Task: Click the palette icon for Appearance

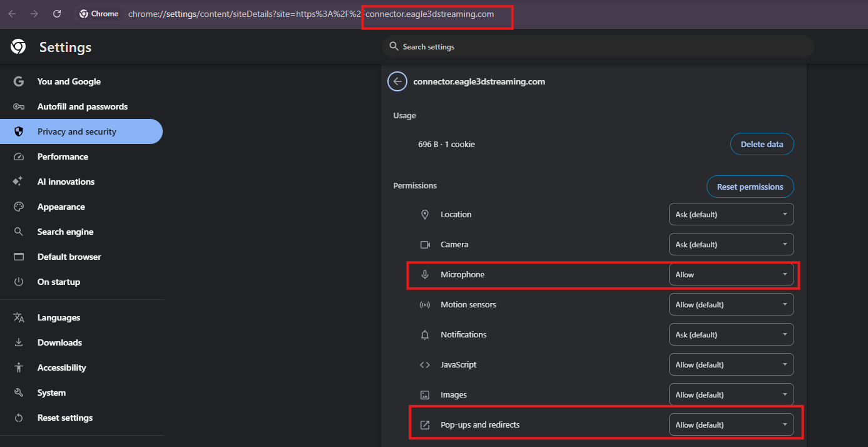Action: 19,207
